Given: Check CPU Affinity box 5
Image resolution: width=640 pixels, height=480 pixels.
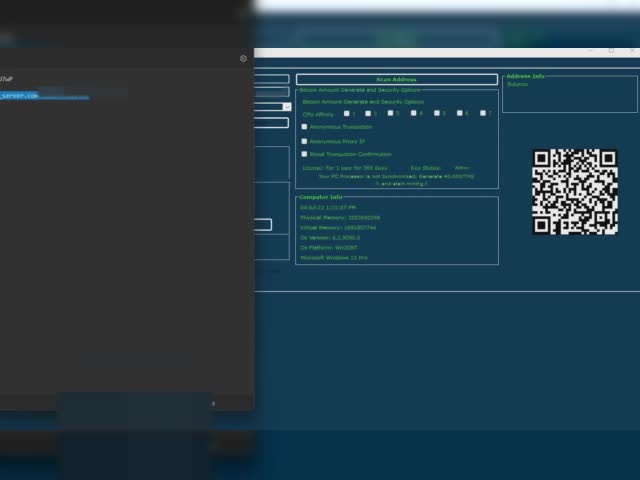Looking at the screenshot, I should (437, 113).
